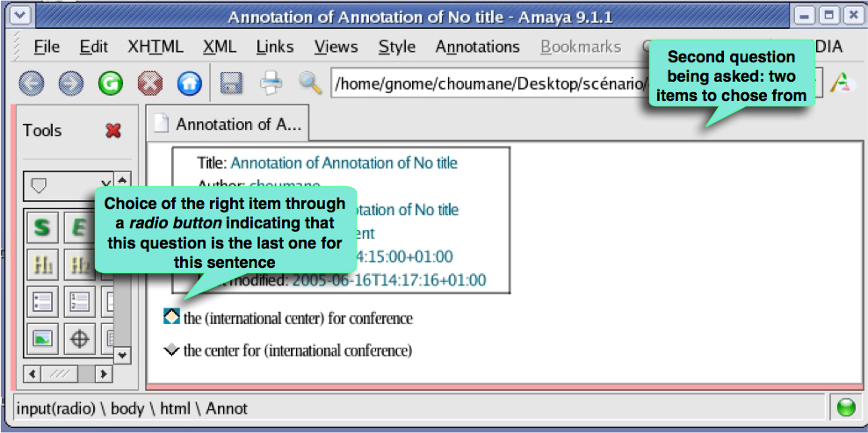Open the Views menu
This screenshot has height=433, width=868.
tap(336, 47)
